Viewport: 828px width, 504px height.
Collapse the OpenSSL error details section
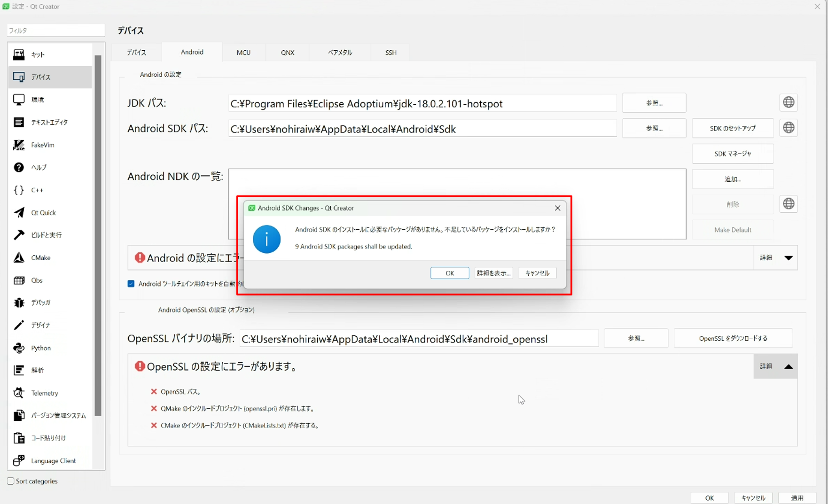(x=789, y=366)
